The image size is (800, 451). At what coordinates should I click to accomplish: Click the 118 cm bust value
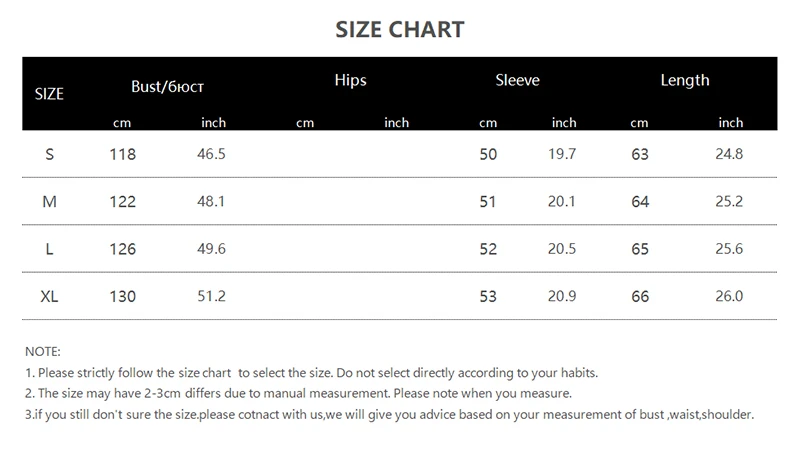(122, 154)
